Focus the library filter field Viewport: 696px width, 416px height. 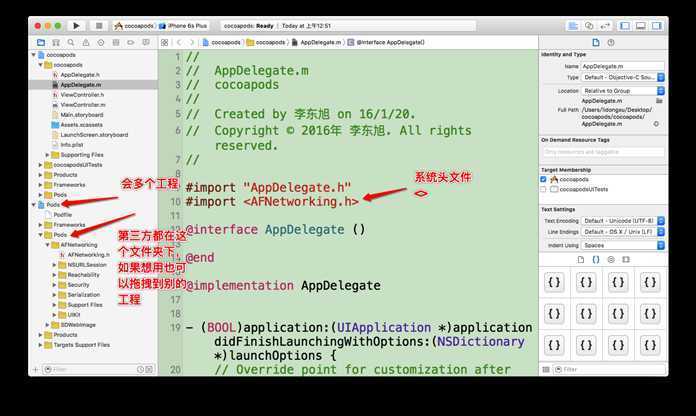point(609,369)
